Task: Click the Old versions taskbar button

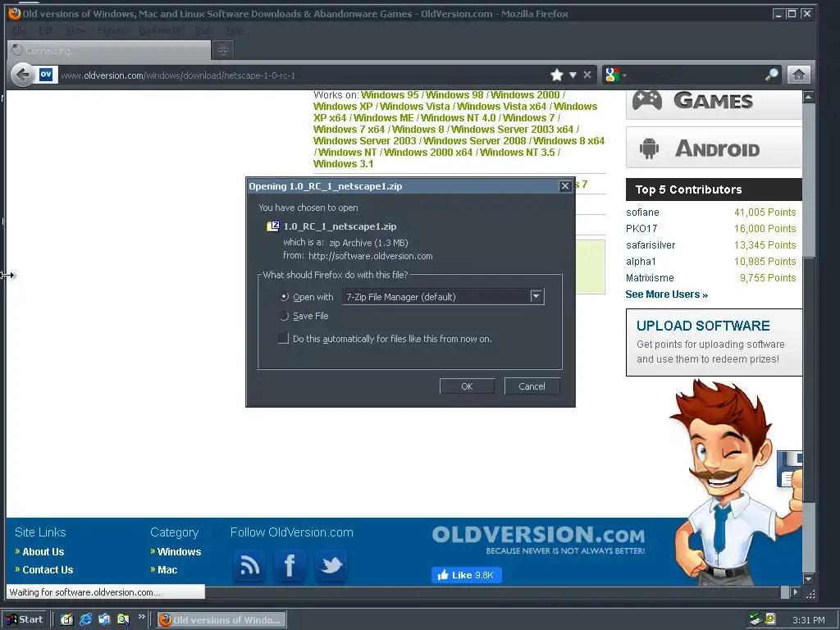Action: [221, 619]
